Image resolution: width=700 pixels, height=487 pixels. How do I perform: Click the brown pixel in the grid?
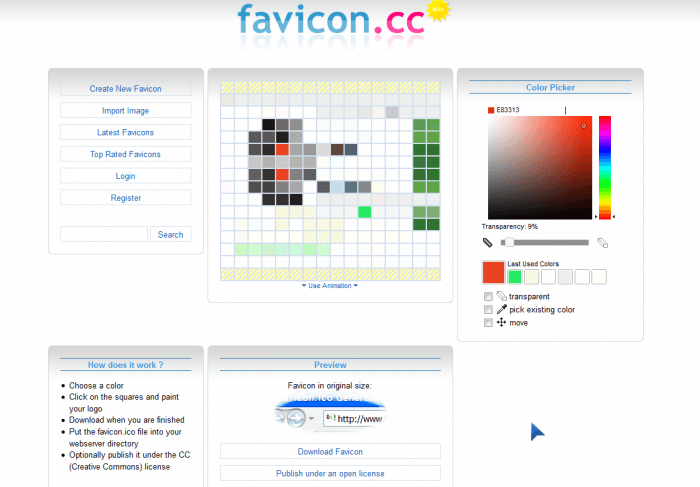tap(337, 150)
